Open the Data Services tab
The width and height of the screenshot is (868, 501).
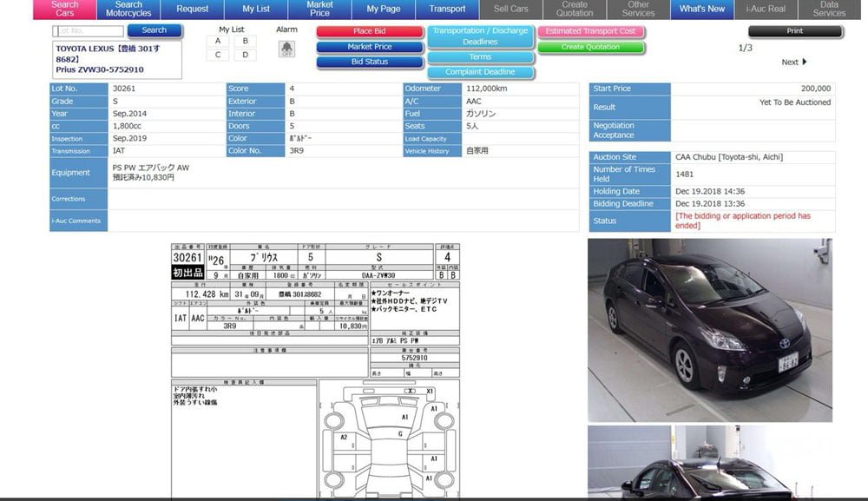(829, 9)
